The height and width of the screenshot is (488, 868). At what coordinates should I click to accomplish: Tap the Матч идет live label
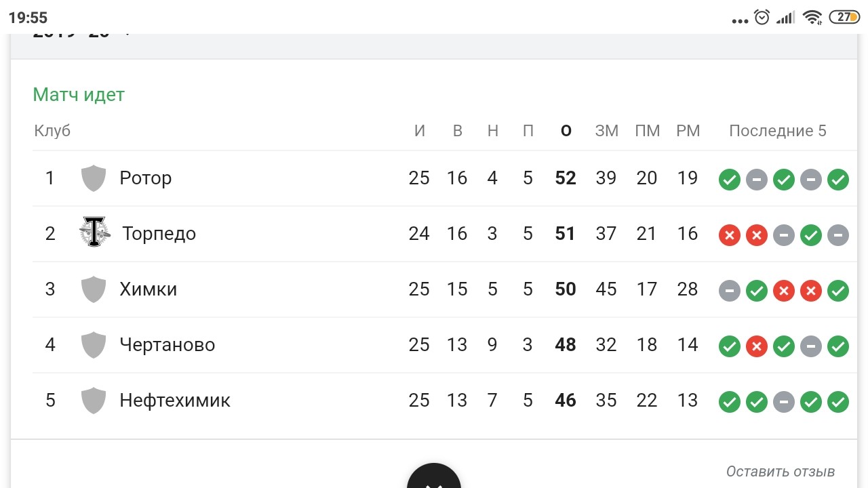coord(79,94)
